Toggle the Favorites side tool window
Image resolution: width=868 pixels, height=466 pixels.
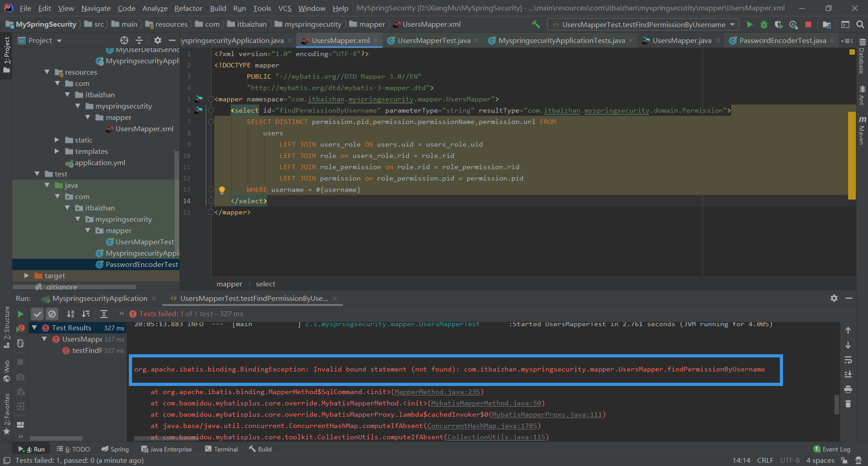click(x=6, y=414)
